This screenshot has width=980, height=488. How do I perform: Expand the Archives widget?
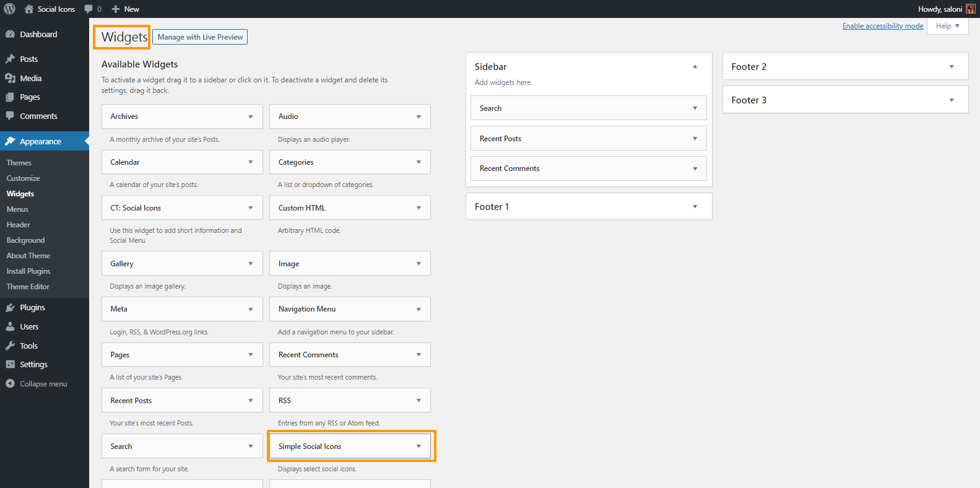pos(251,116)
